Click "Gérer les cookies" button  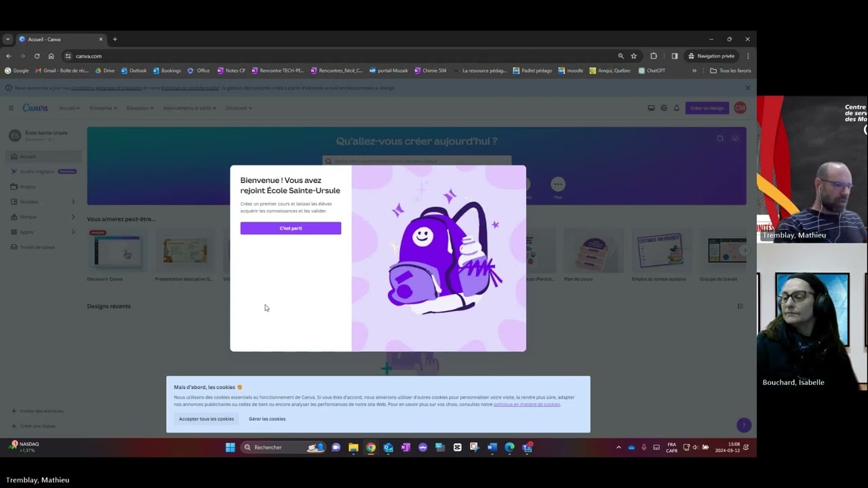point(267,419)
